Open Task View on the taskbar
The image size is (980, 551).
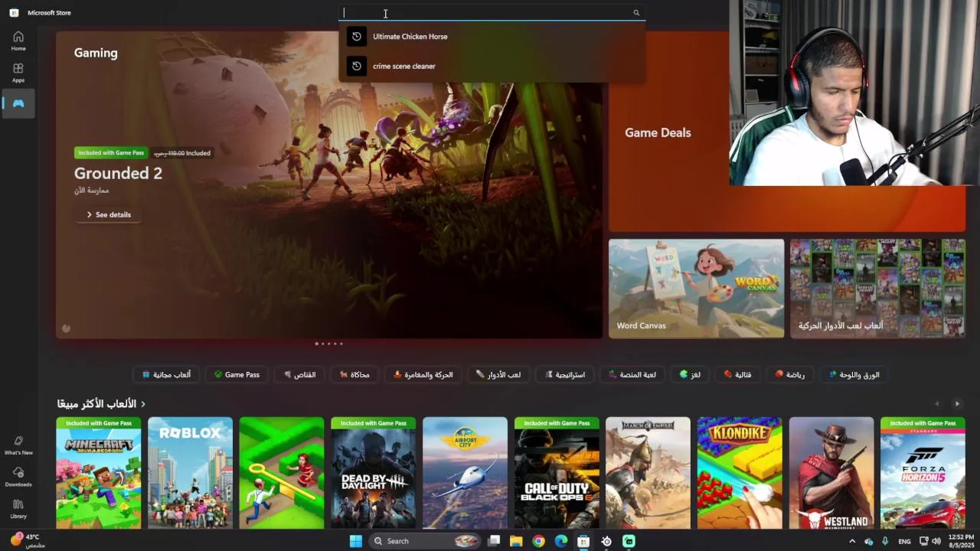(494, 541)
